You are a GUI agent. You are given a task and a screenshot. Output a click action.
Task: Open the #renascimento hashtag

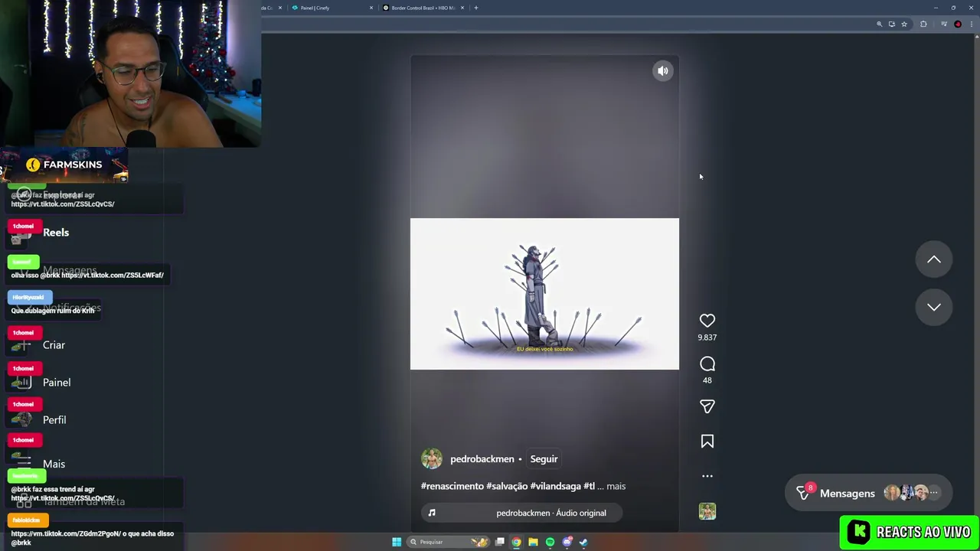[452, 486]
